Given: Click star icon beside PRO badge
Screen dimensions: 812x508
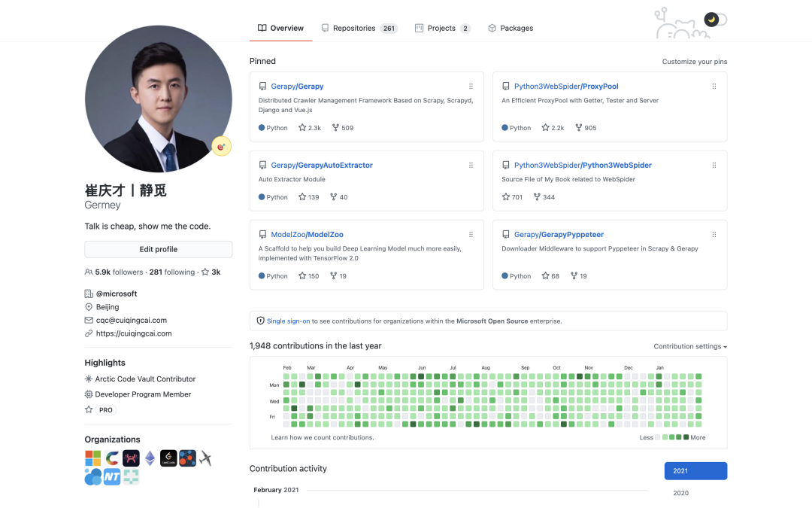Looking at the screenshot, I should coord(89,410).
